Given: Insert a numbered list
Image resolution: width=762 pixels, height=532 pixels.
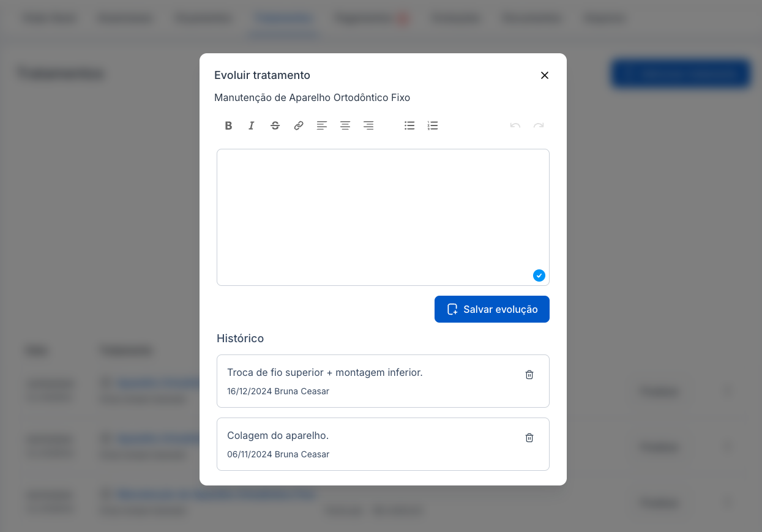Looking at the screenshot, I should 433,126.
